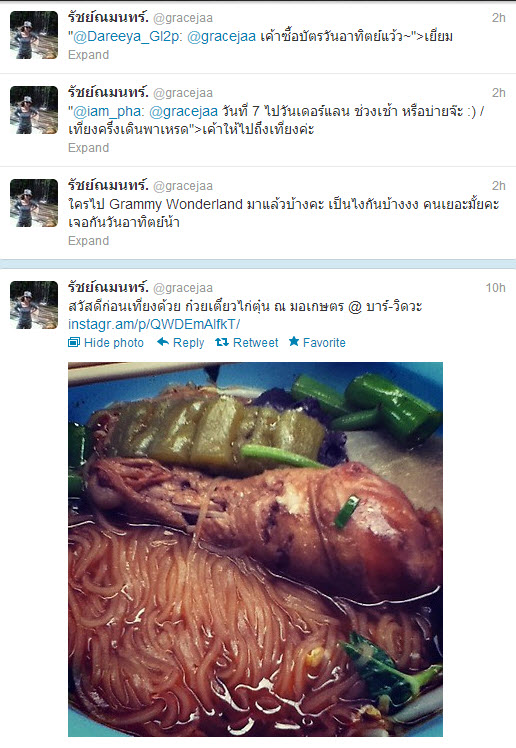Open the noodle soup photo

pos(255,549)
